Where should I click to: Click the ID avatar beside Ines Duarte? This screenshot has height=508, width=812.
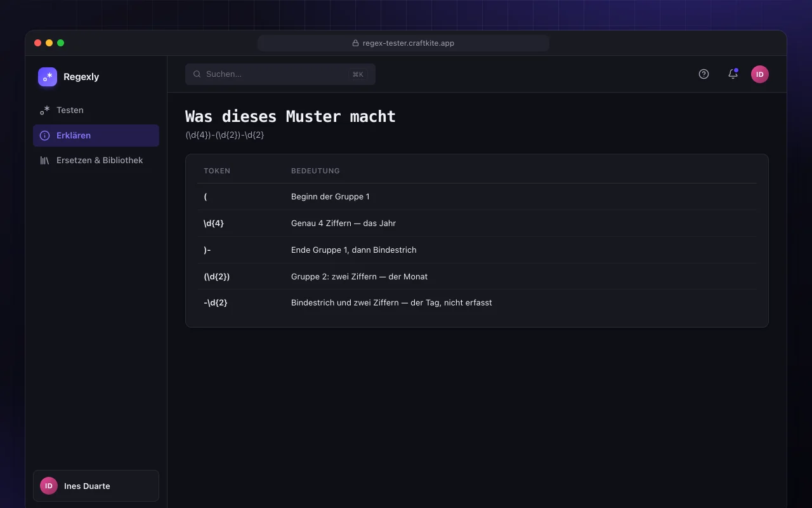(x=49, y=486)
